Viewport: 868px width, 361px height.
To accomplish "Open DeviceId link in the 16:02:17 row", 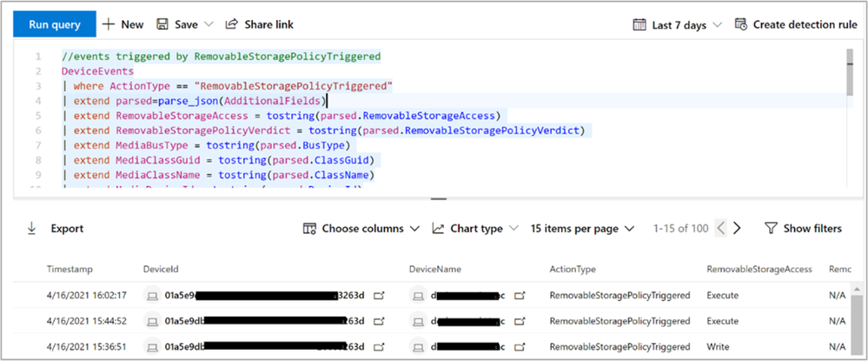I will coord(379,296).
